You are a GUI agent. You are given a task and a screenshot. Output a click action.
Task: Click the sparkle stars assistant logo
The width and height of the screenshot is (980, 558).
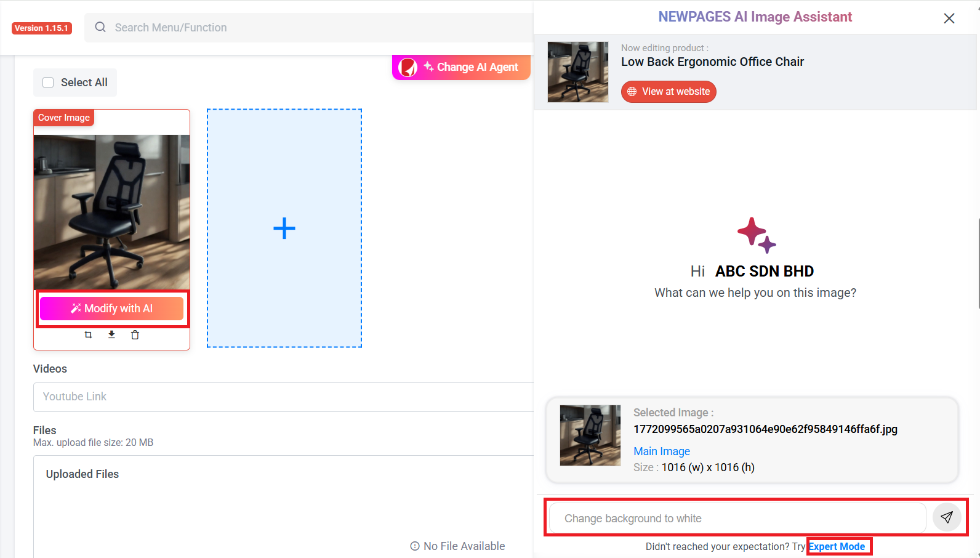tap(757, 235)
